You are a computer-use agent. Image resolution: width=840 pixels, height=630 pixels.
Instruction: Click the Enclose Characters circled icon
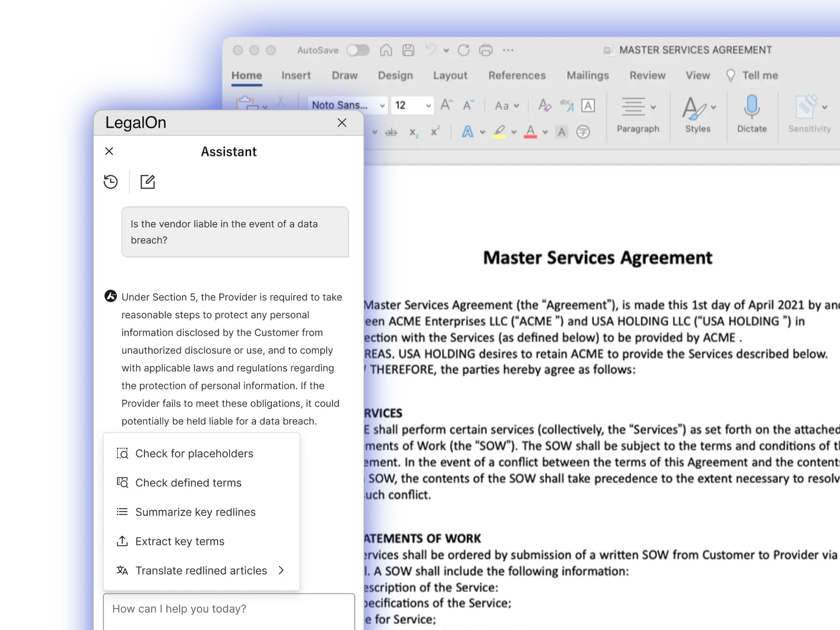click(583, 132)
